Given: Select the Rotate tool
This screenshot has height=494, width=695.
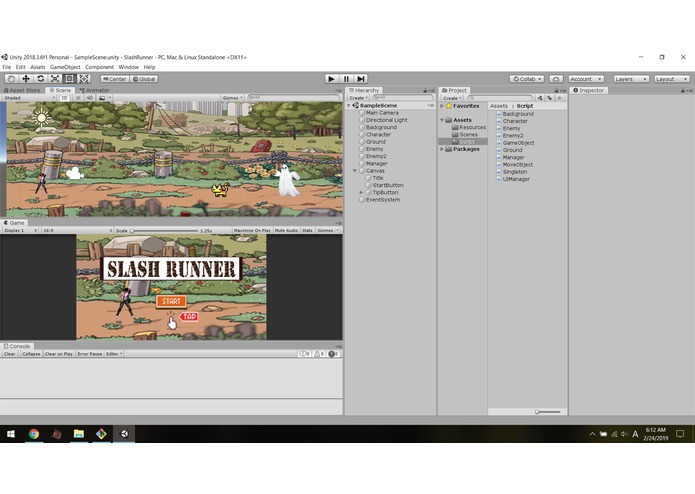Looking at the screenshot, I should (x=40, y=79).
